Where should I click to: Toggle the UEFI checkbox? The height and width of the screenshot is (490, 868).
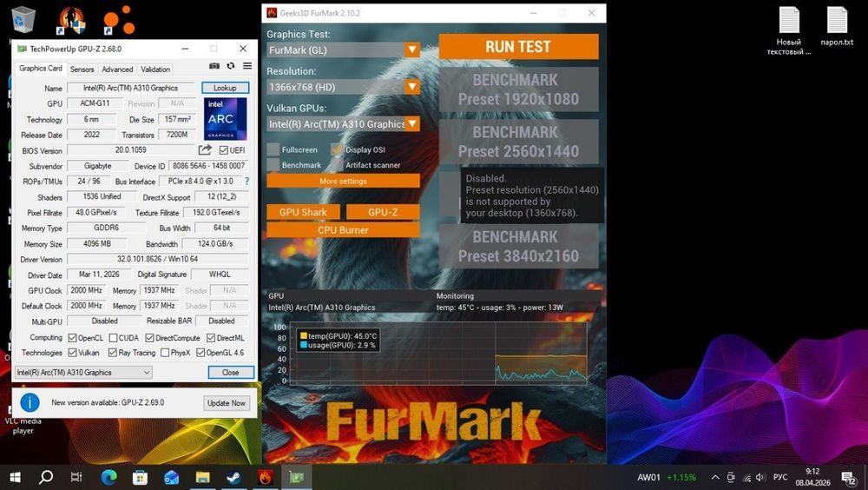point(224,150)
